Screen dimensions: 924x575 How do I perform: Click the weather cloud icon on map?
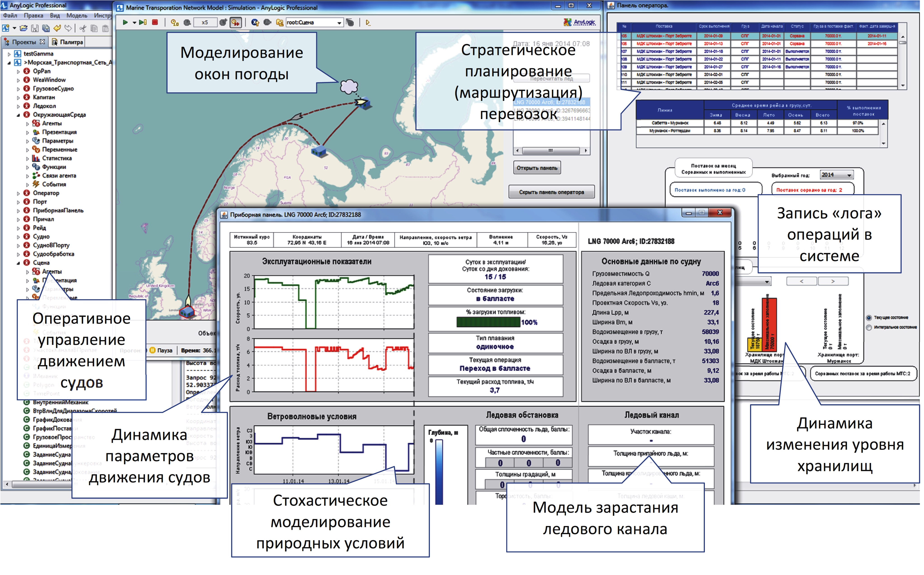tap(349, 87)
